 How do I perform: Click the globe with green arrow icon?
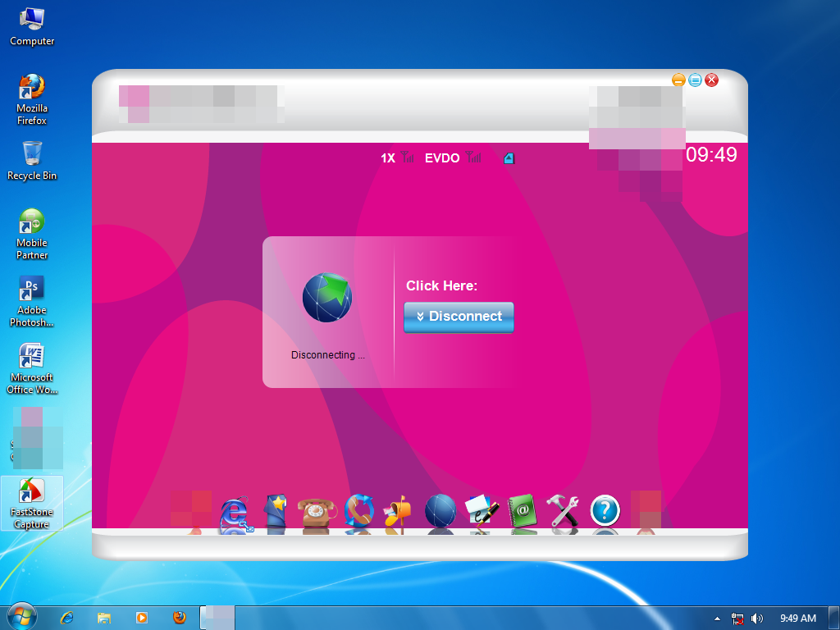pyautogui.click(x=326, y=297)
